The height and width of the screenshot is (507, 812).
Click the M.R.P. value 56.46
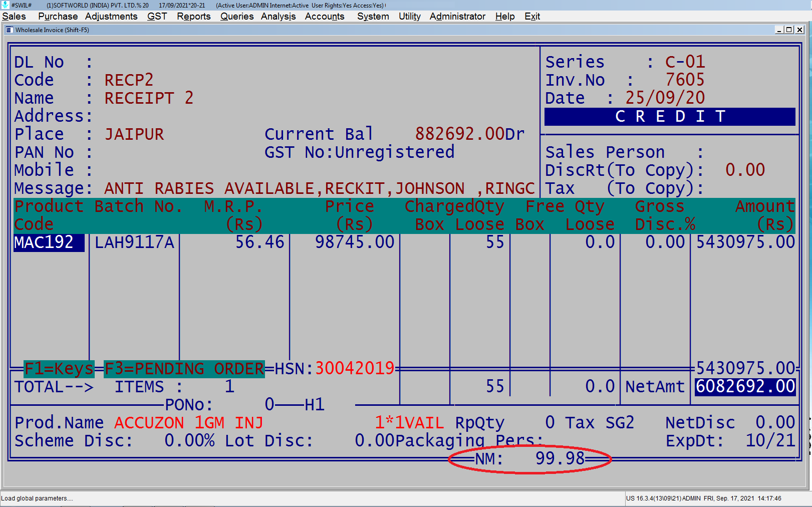coord(259,242)
